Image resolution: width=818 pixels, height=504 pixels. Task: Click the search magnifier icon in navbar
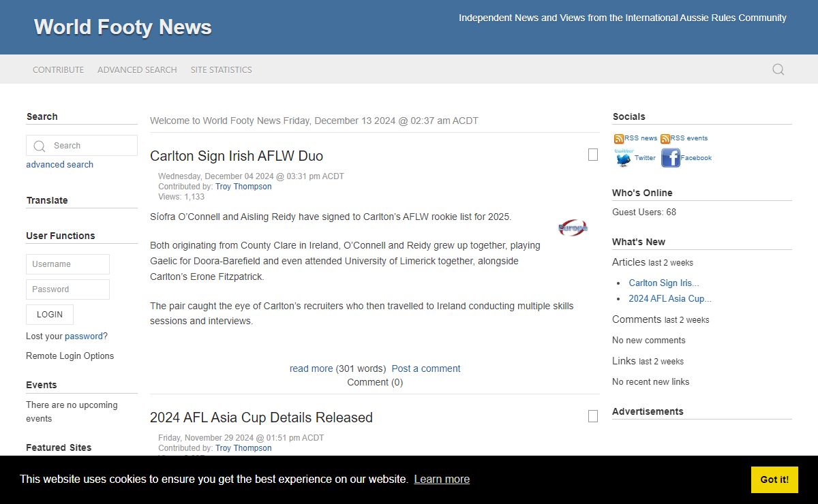(x=778, y=69)
